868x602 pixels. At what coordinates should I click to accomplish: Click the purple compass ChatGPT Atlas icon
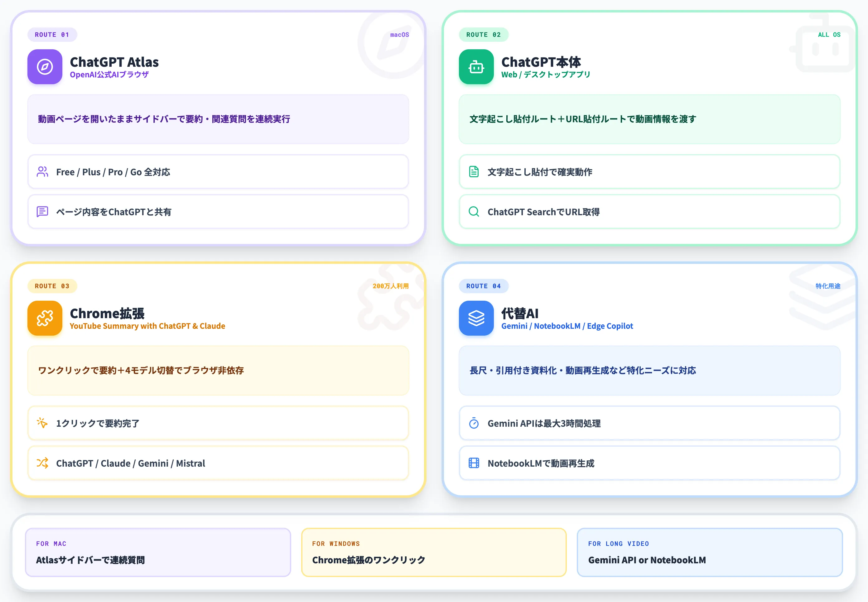[x=45, y=67]
